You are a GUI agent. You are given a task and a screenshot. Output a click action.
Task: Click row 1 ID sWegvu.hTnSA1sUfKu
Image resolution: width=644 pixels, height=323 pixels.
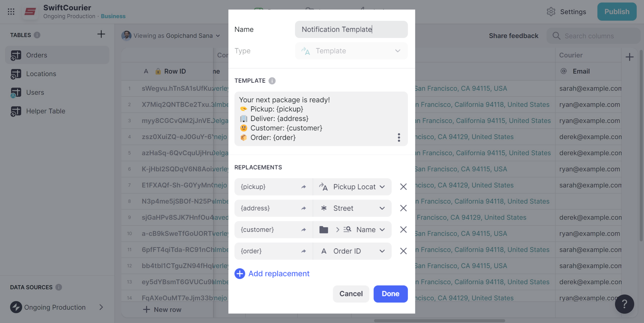click(x=177, y=88)
